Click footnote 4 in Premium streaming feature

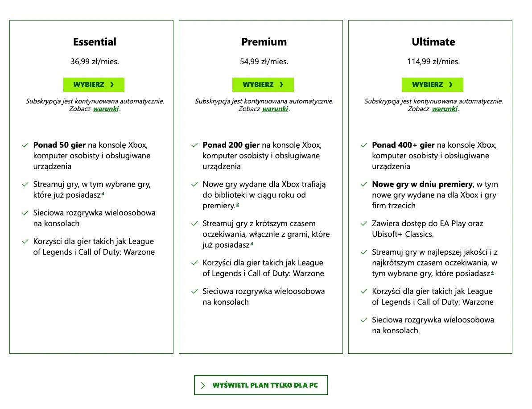tap(252, 244)
